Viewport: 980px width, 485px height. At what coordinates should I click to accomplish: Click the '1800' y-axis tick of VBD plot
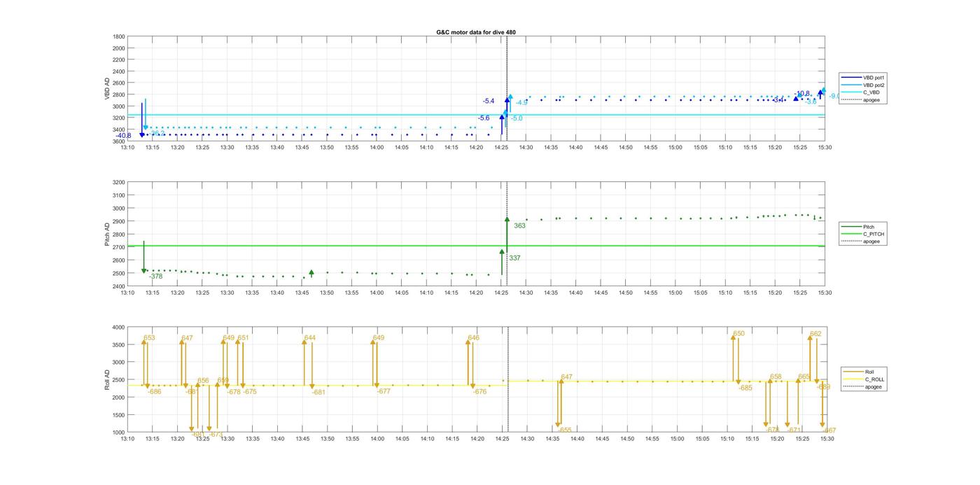119,36
